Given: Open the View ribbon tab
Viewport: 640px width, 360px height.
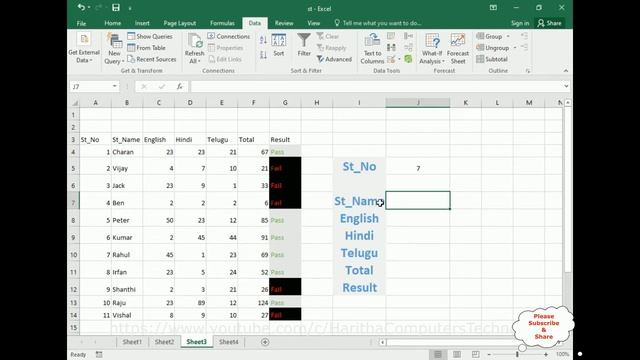Looking at the screenshot, I should 313,23.
